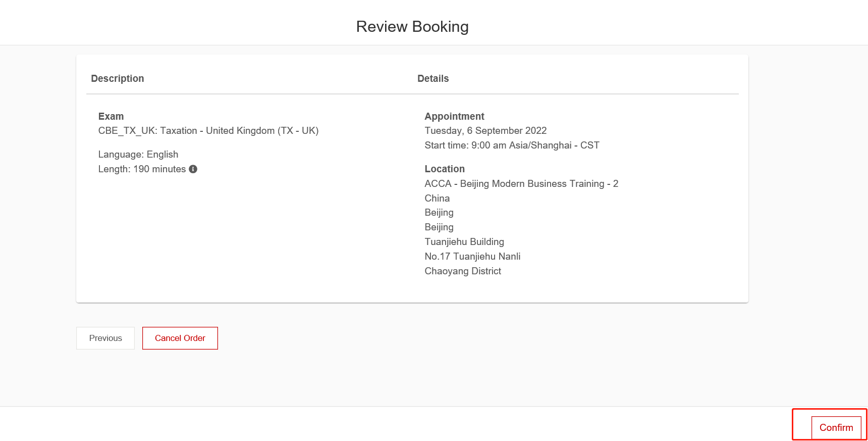This screenshot has width=868, height=441.
Task: Click the info icon beside exam length
Action: coord(193,169)
